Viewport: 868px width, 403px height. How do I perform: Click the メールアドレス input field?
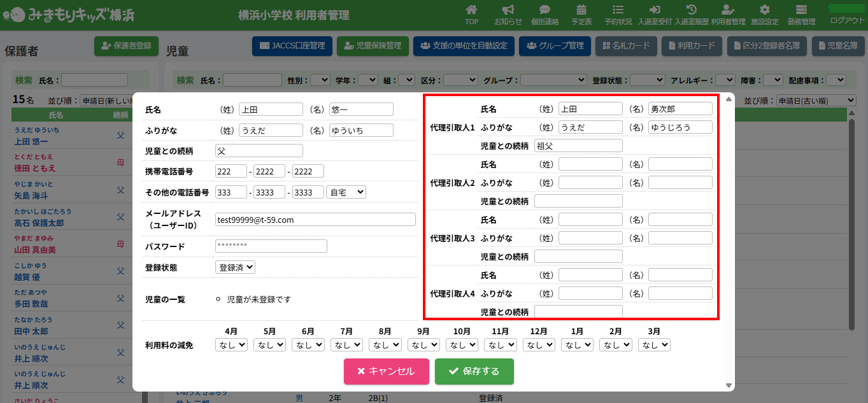(x=315, y=220)
